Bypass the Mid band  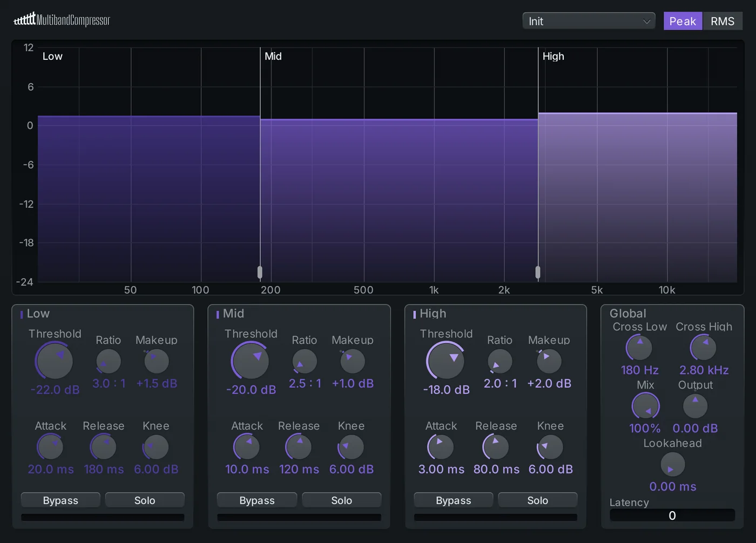click(x=257, y=500)
